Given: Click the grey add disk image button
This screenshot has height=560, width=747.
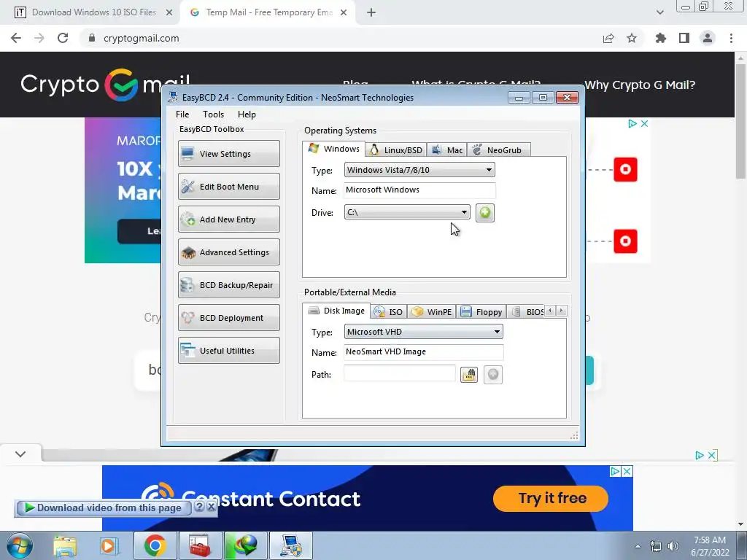Looking at the screenshot, I should [x=492, y=375].
